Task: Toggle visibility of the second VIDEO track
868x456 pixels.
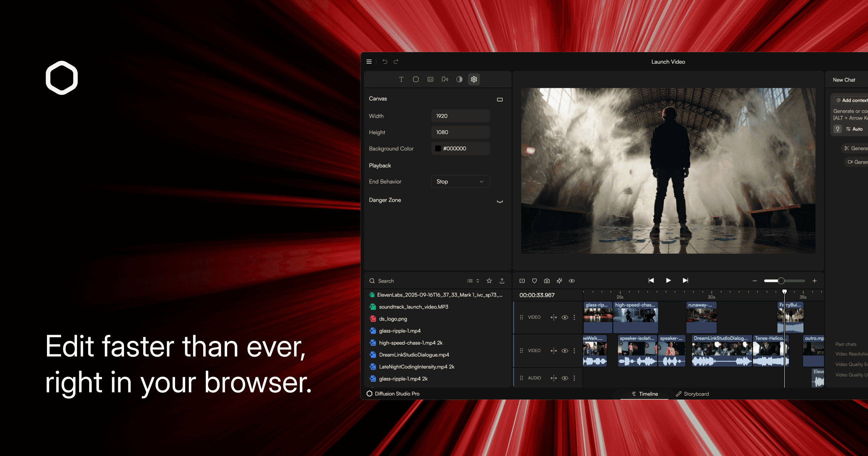Action: click(x=565, y=351)
